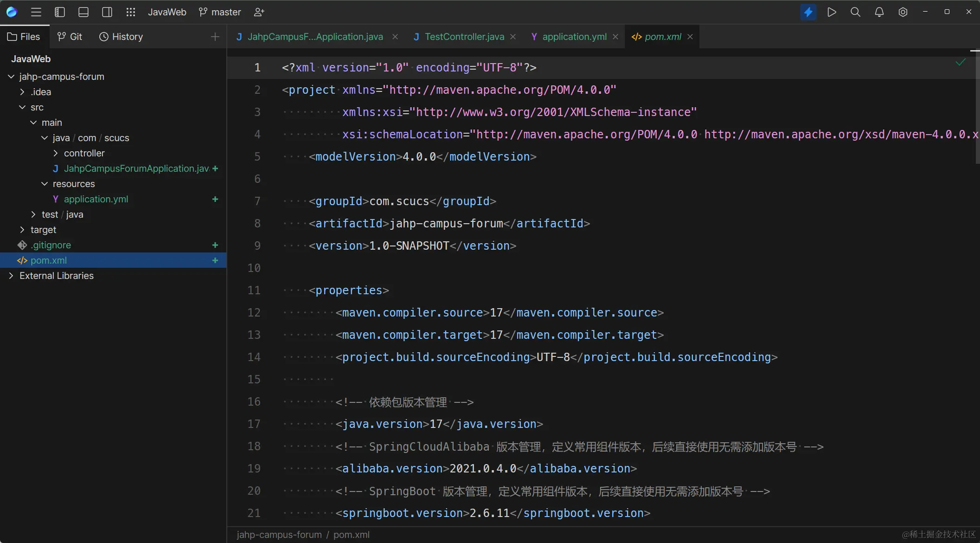Open the apps grid icon
The height and width of the screenshot is (543, 980).
(131, 12)
